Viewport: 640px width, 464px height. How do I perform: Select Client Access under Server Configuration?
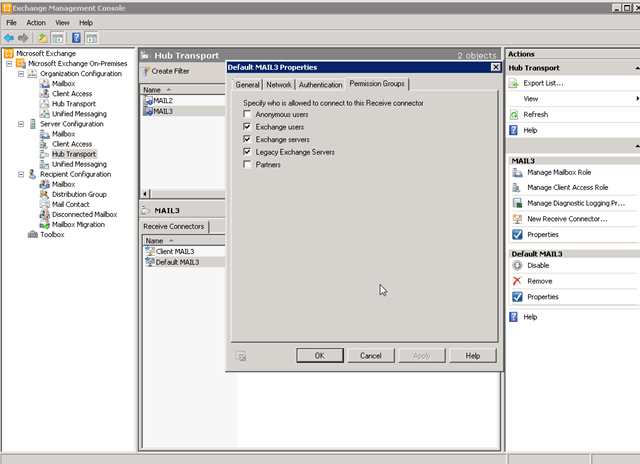coord(72,144)
